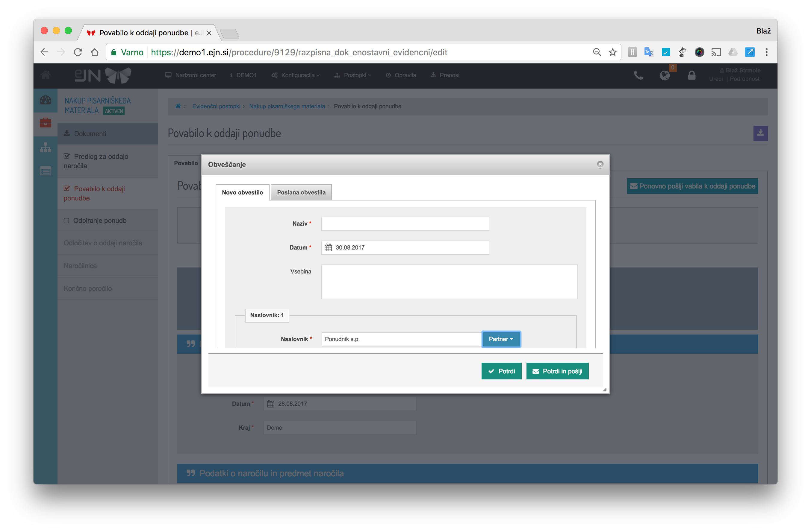811x532 pixels.
Task: Open Opravila menu item
Action: tap(401, 75)
